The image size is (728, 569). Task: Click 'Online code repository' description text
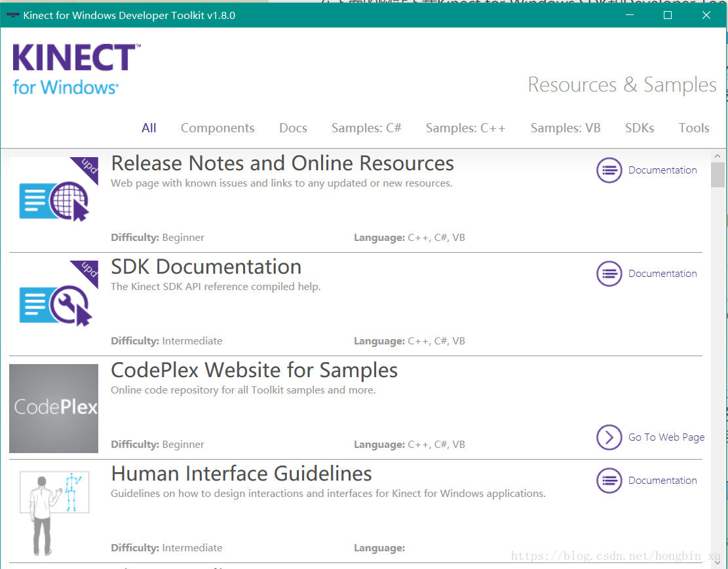click(x=243, y=390)
